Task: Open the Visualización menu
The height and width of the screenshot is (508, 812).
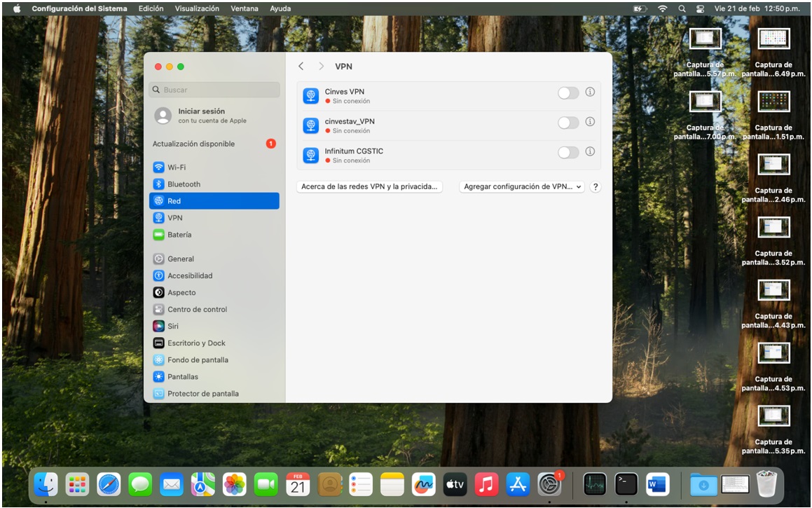Action: (x=197, y=8)
